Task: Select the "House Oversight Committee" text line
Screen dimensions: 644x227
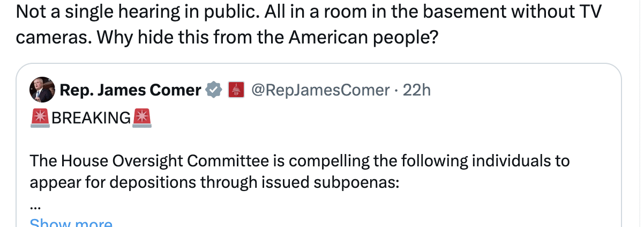Action: click(x=299, y=160)
